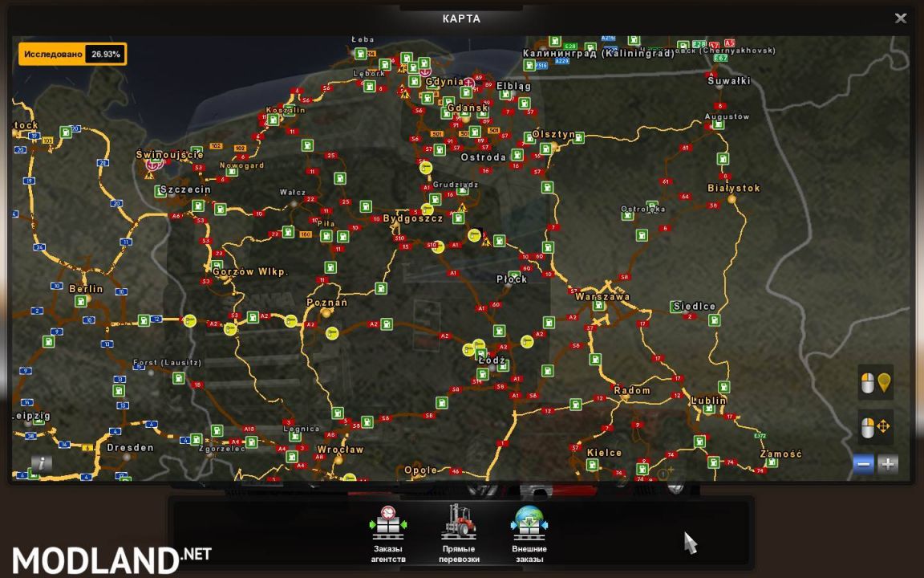This screenshot has height=578, width=924.
Task: Click the Dresden city label
Action: 130,448
